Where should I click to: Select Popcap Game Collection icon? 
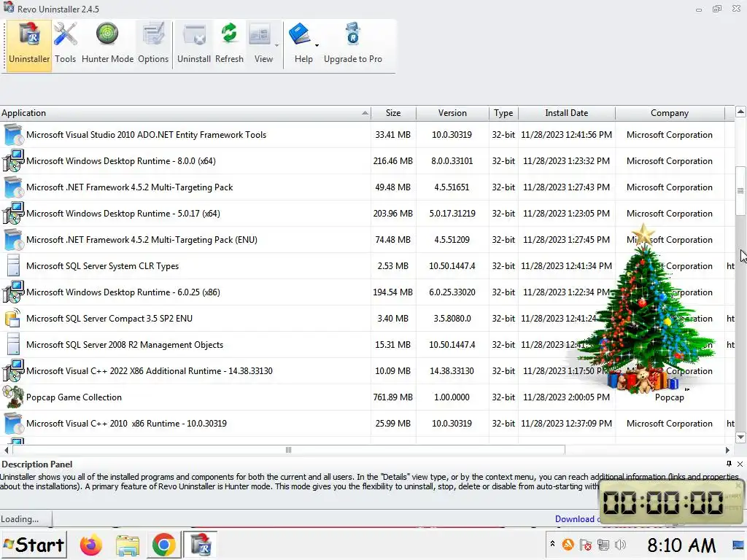click(x=13, y=397)
